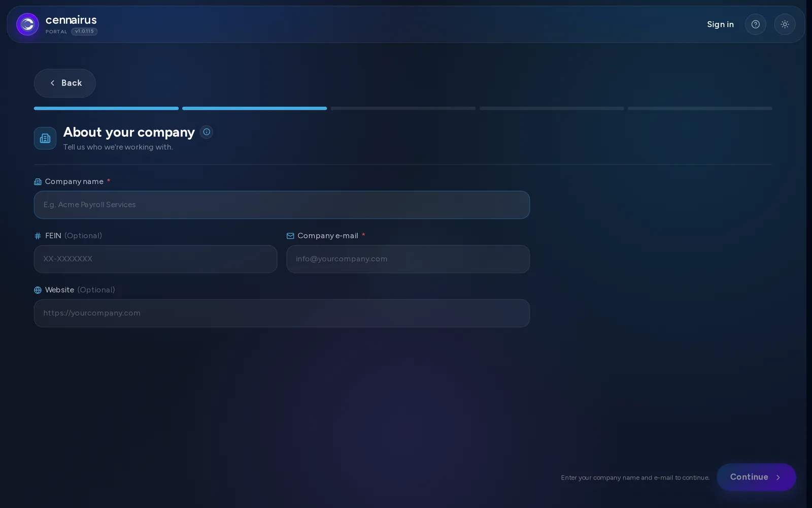Click the 'Enter your company name and e-mail' hint
812x508 pixels.
pyautogui.click(x=635, y=478)
